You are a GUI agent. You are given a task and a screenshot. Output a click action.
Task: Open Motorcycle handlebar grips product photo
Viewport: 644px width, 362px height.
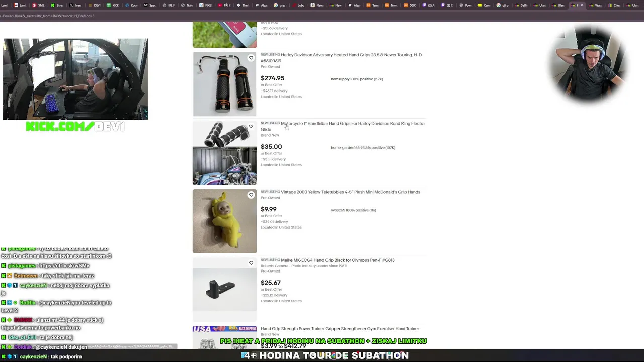point(224,152)
